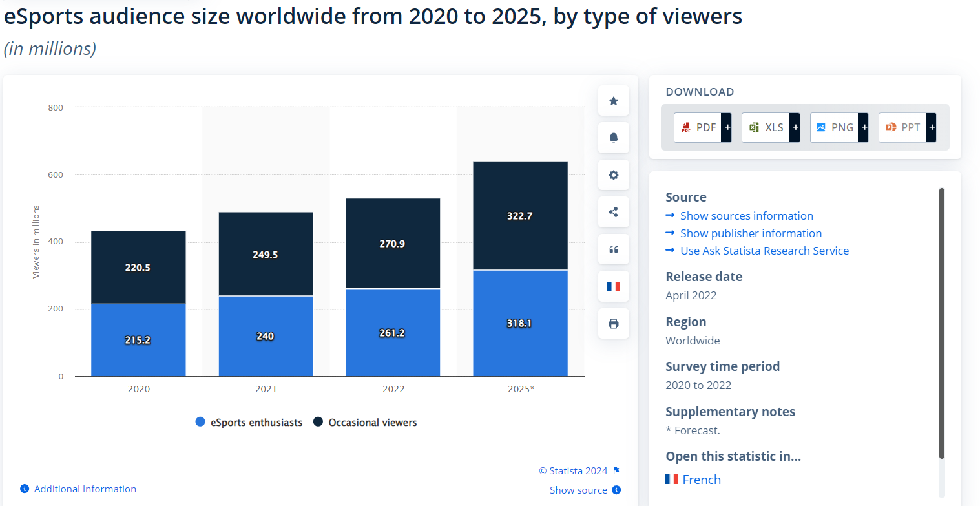This screenshot has width=980, height=506.
Task: Click the 2025 occasional viewers bar segment
Action: (x=520, y=216)
